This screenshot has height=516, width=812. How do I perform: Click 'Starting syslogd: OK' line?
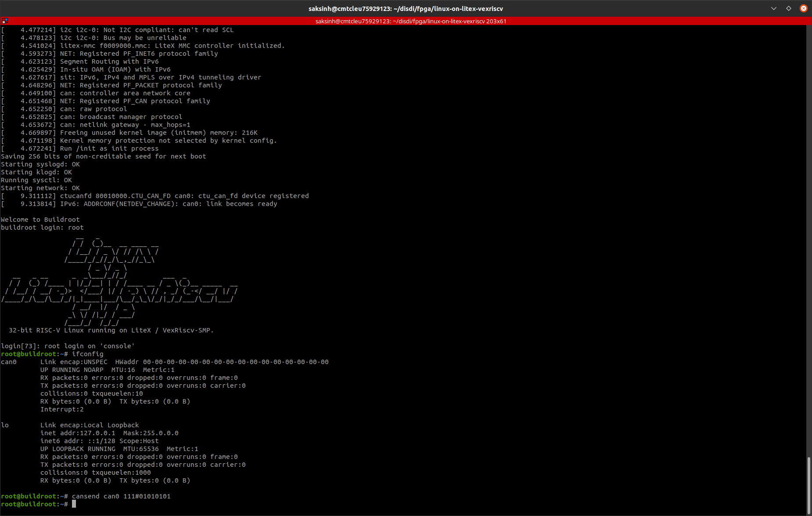click(x=40, y=164)
